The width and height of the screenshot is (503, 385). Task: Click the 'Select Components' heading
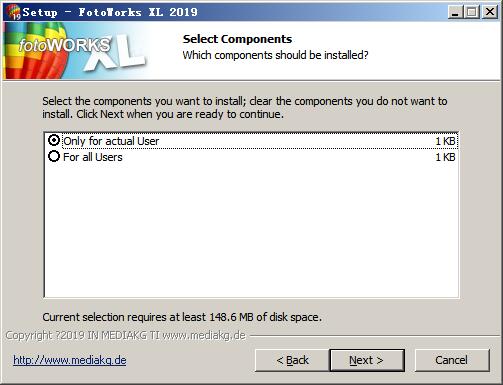[237, 39]
